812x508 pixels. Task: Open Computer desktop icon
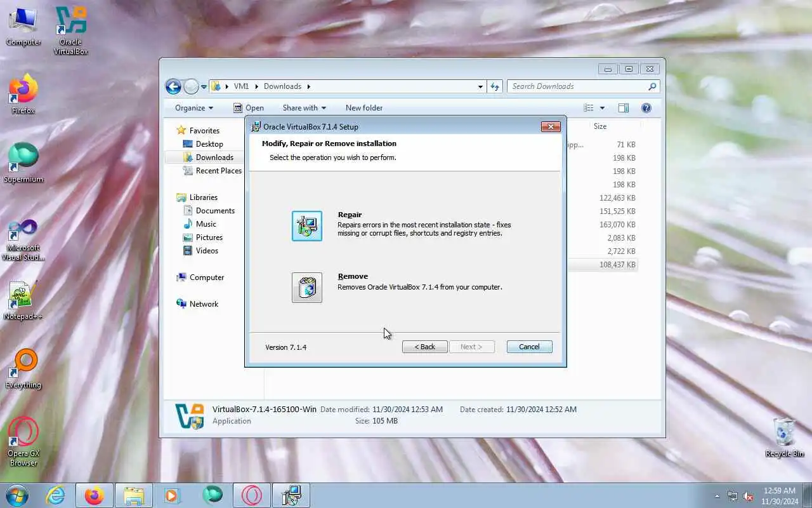click(23, 26)
